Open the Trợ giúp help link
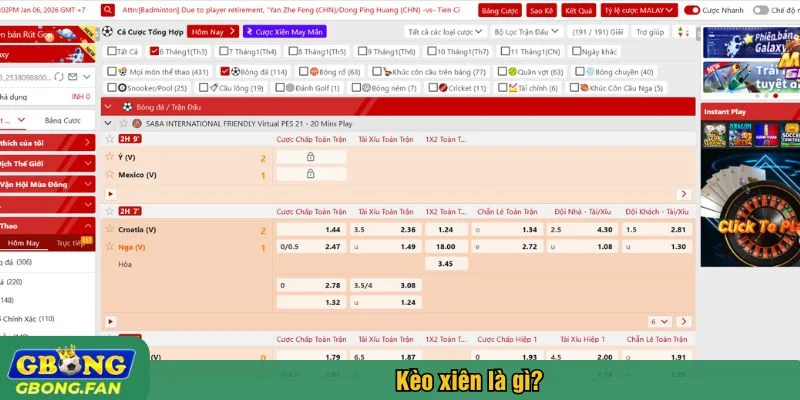800x400 pixels. [650, 32]
